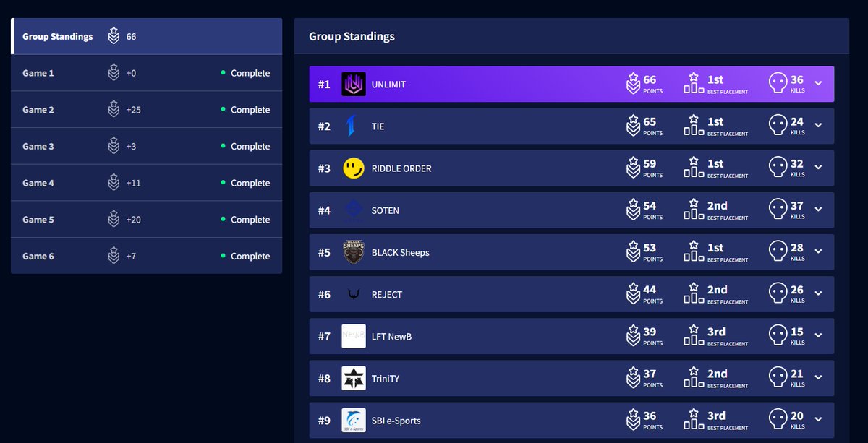The image size is (868, 443).
Task: Expand the UNLIMIT row chevron
Action: [x=818, y=83]
